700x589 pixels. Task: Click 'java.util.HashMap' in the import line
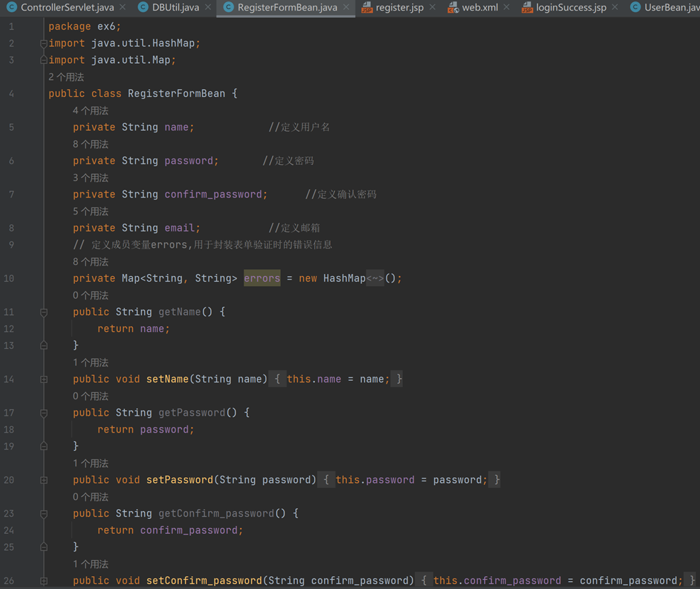[x=143, y=43]
